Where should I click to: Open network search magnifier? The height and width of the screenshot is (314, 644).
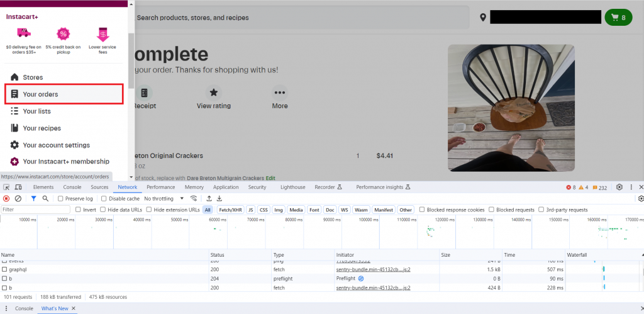[x=45, y=198]
